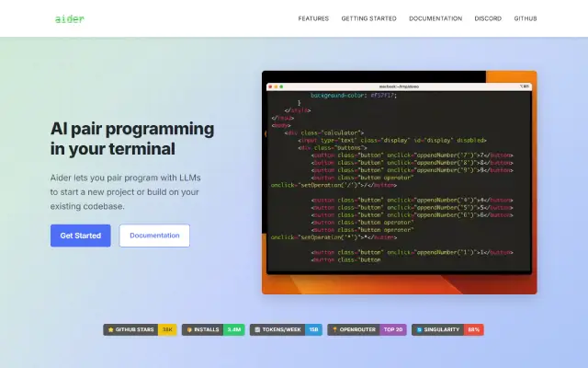This screenshot has width=588, height=368.
Task: Click the blue Get Started button
Action: (81, 236)
